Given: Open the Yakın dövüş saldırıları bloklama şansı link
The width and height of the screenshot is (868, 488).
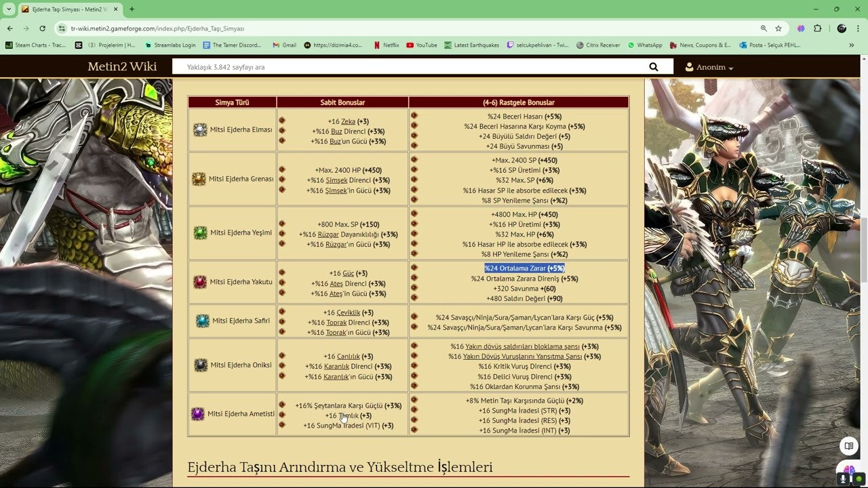Looking at the screenshot, I should 522,346.
